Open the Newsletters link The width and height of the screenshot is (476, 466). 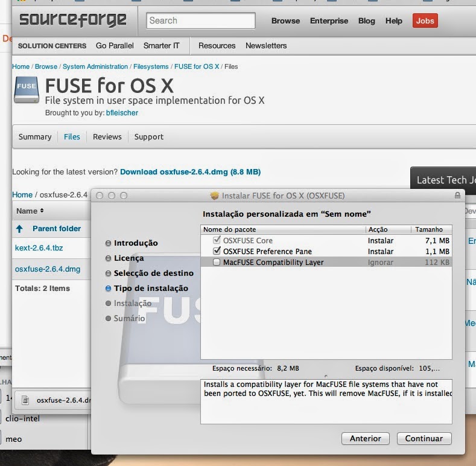(x=266, y=45)
